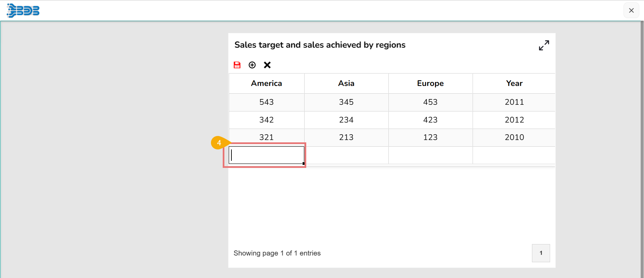
Task: Select the Asia cell with value 234
Action: coord(346,120)
